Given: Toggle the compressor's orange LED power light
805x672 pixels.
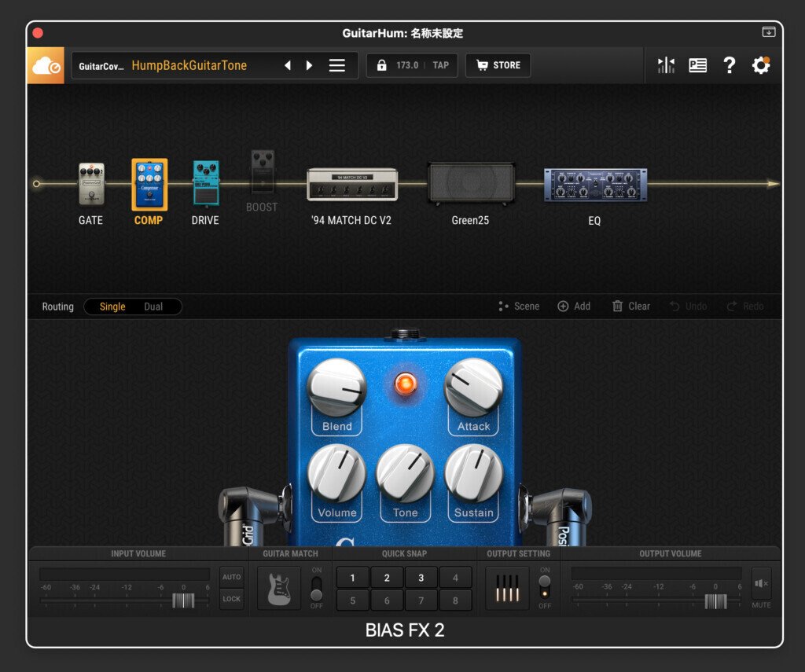Looking at the screenshot, I should coord(405,384).
